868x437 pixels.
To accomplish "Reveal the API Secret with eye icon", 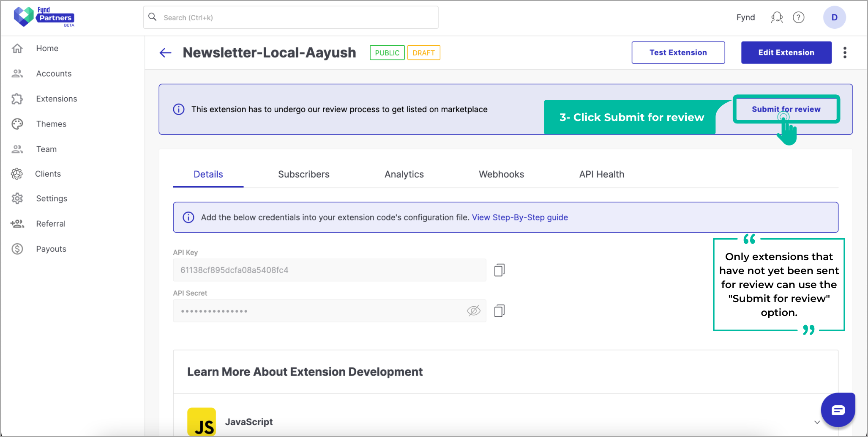I will click(474, 311).
